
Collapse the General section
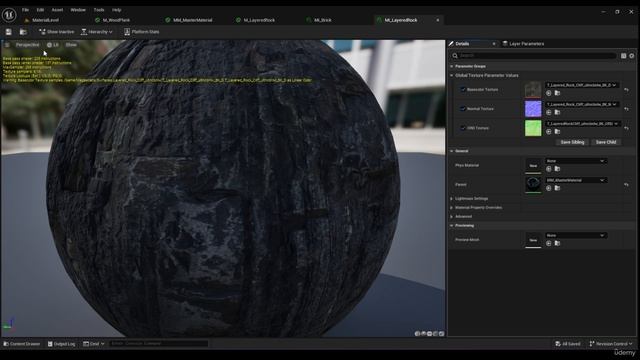point(452,151)
